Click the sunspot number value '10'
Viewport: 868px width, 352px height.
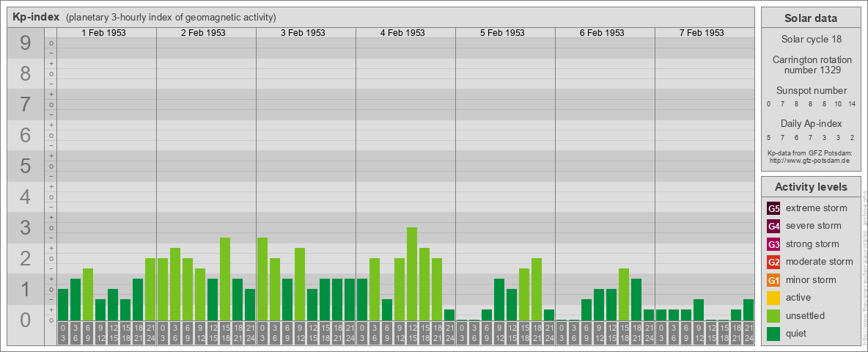click(x=838, y=104)
